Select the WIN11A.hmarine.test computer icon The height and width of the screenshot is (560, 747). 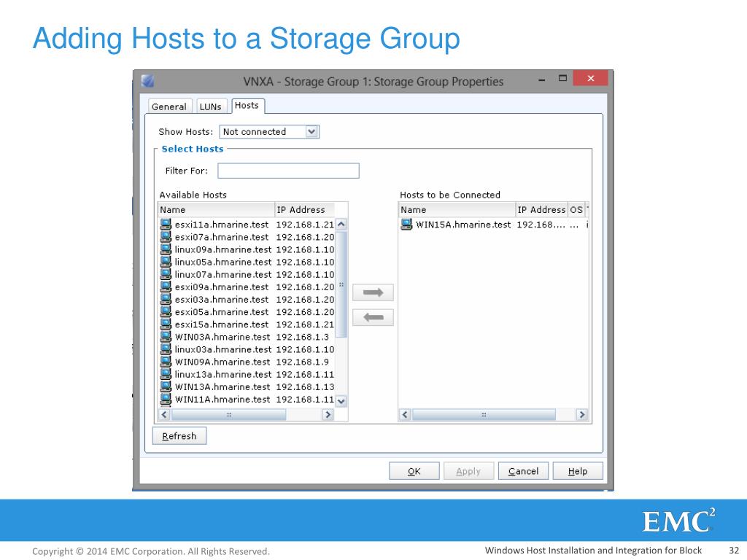pos(166,399)
